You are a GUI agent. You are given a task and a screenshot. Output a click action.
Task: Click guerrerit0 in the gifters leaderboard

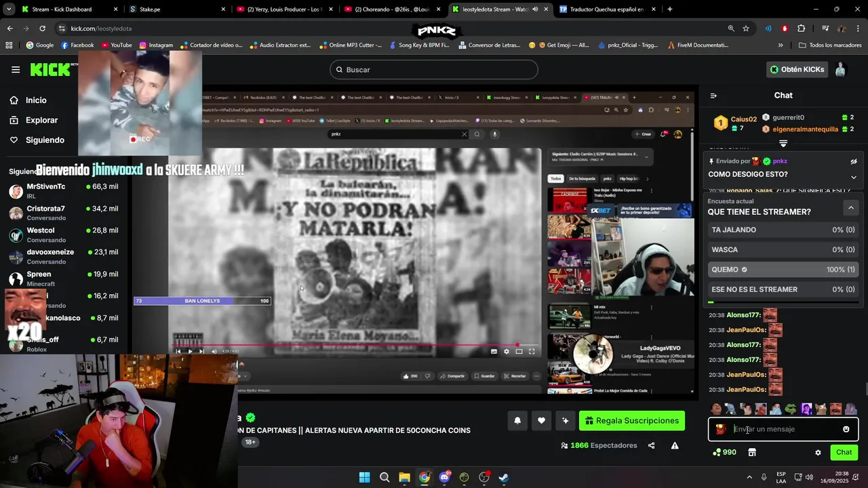point(789,117)
